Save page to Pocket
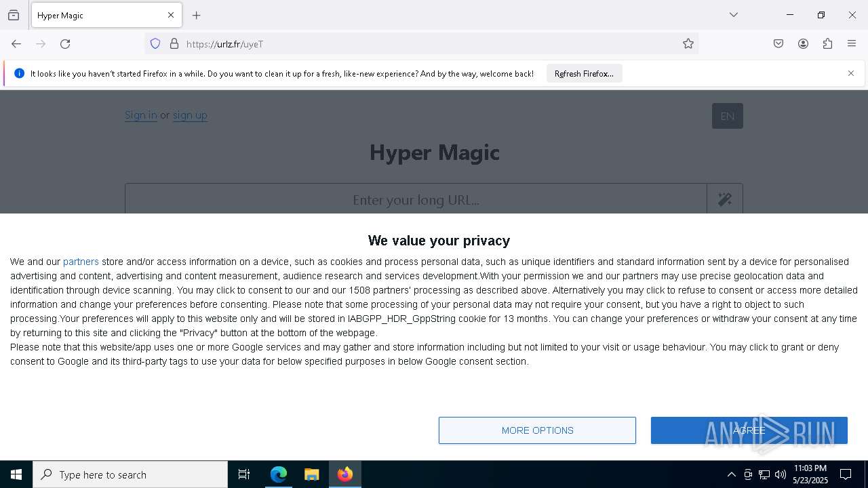Screen dimensions: 868x488 tap(778, 44)
